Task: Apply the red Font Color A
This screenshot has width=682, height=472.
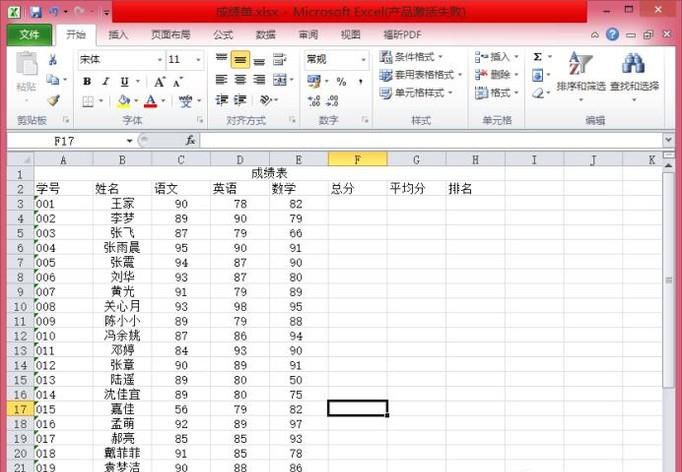Action: coord(150,101)
